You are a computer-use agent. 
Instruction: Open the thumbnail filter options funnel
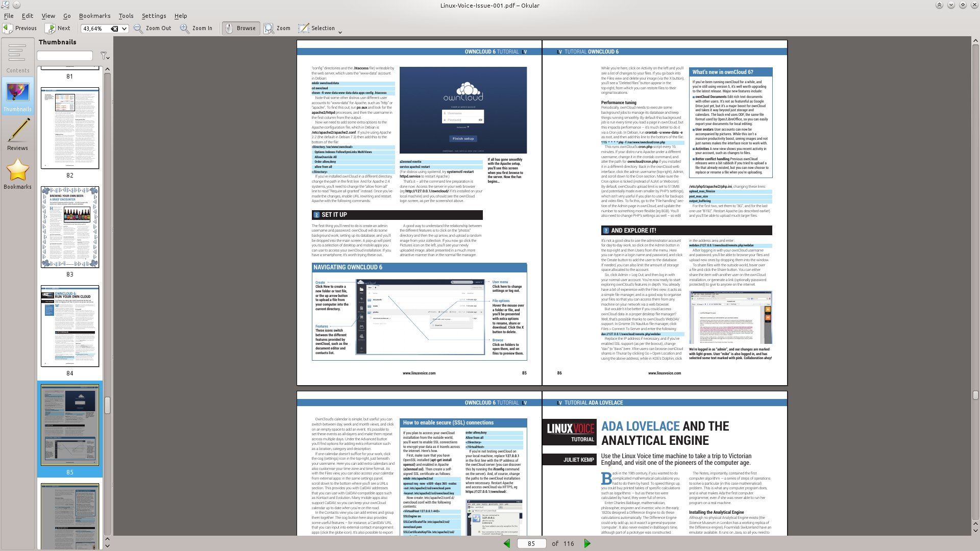pyautogui.click(x=105, y=56)
